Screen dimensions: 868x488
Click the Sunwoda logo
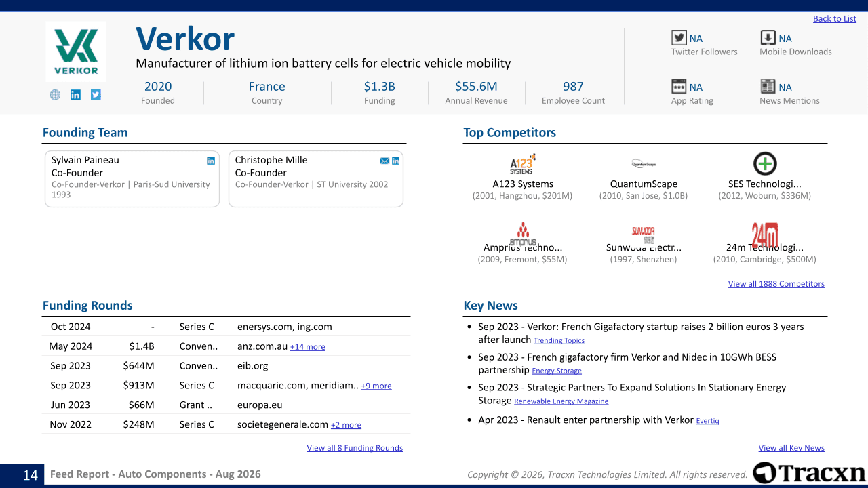coord(644,235)
